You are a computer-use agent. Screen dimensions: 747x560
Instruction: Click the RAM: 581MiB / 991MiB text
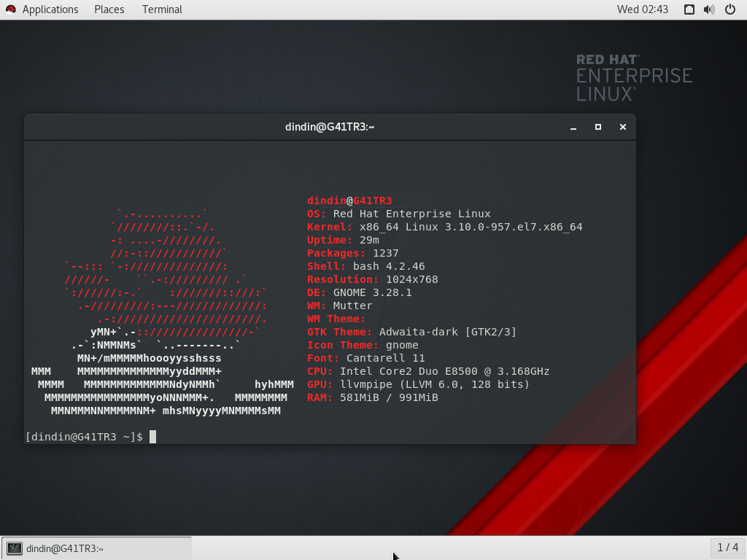[373, 397]
